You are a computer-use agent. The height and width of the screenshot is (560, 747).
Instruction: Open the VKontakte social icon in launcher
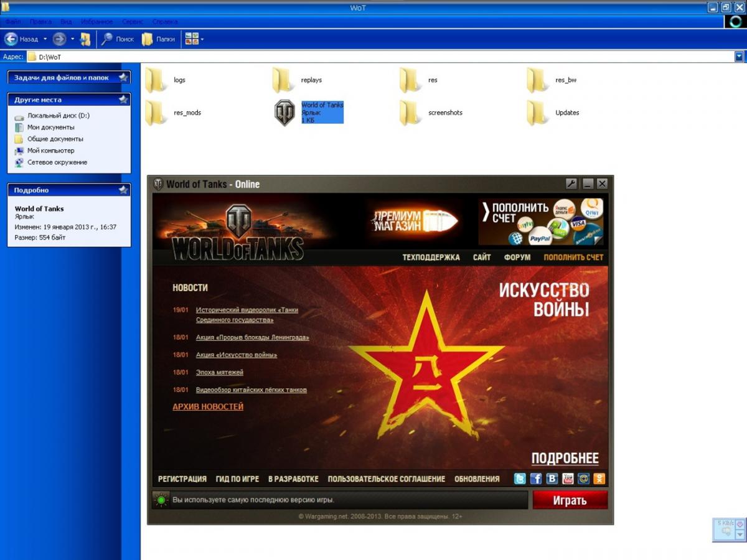coord(552,478)
